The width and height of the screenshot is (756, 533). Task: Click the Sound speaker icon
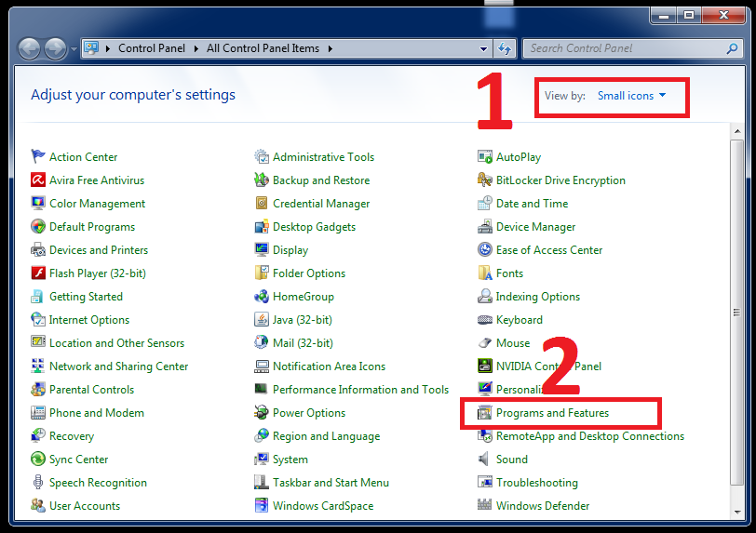click(483, 459)
